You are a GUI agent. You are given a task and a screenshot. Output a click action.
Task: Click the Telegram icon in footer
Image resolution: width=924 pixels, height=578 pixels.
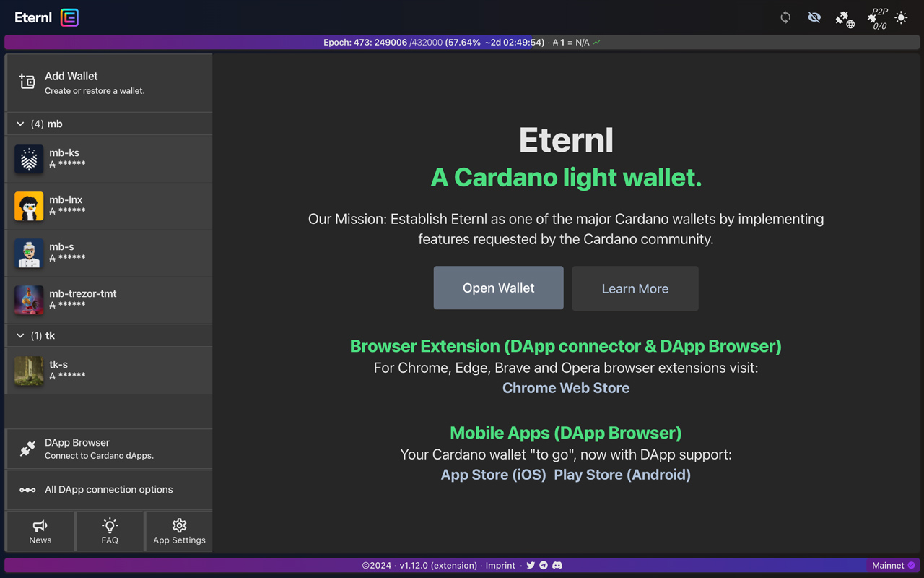[x=544, y=566]
